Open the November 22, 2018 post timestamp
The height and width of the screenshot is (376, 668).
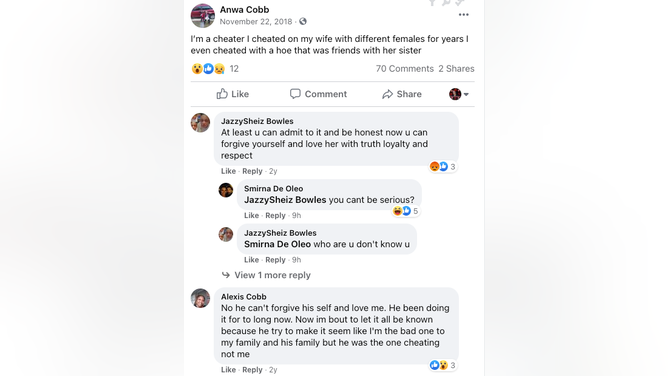256,21
